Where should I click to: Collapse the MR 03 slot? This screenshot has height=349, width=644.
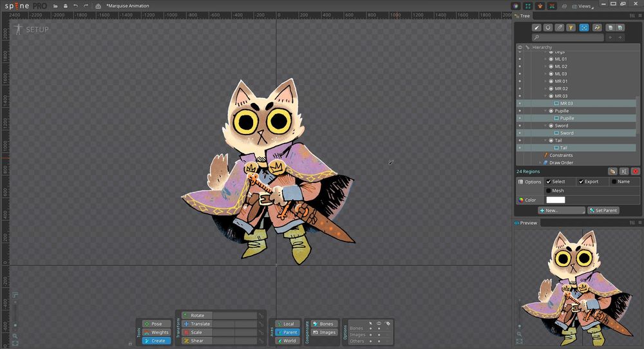[x=546, y=96]
